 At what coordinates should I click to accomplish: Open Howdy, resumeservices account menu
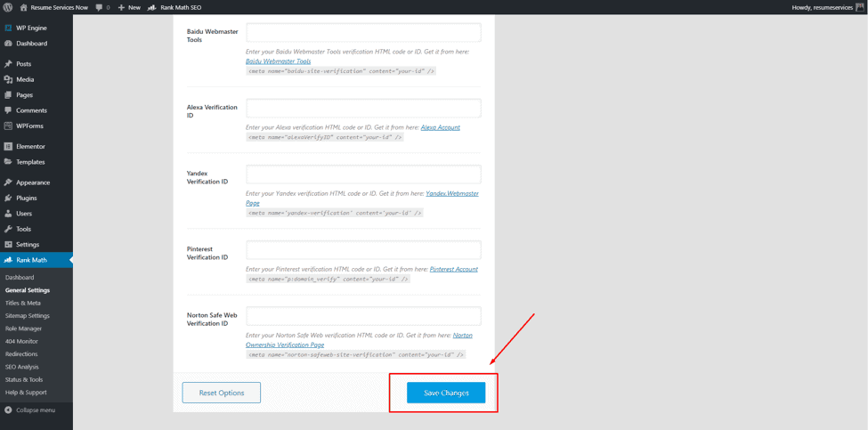(823, 8)
